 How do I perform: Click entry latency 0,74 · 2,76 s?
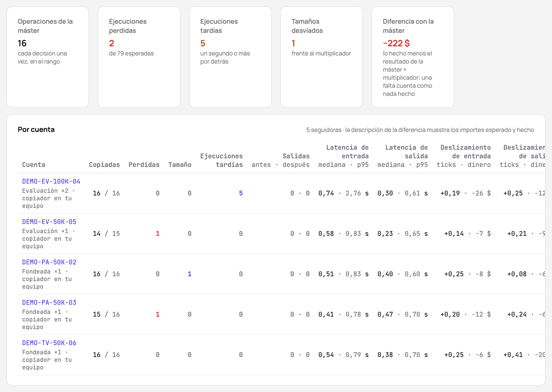[344, 193]
